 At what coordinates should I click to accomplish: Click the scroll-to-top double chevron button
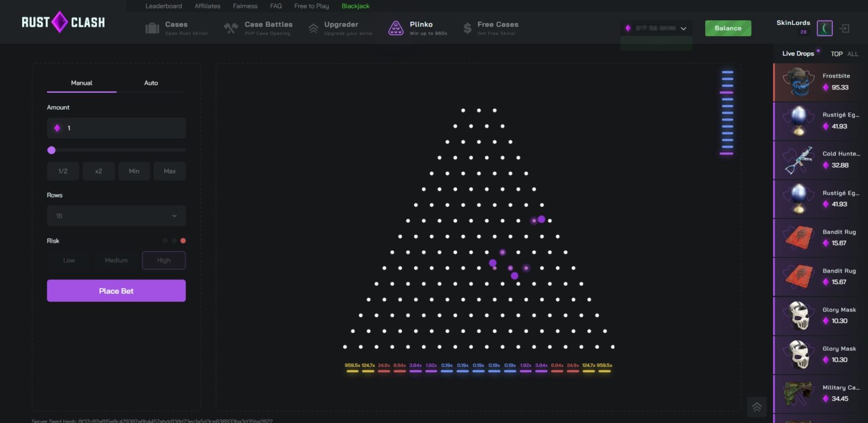pos(757,407)
